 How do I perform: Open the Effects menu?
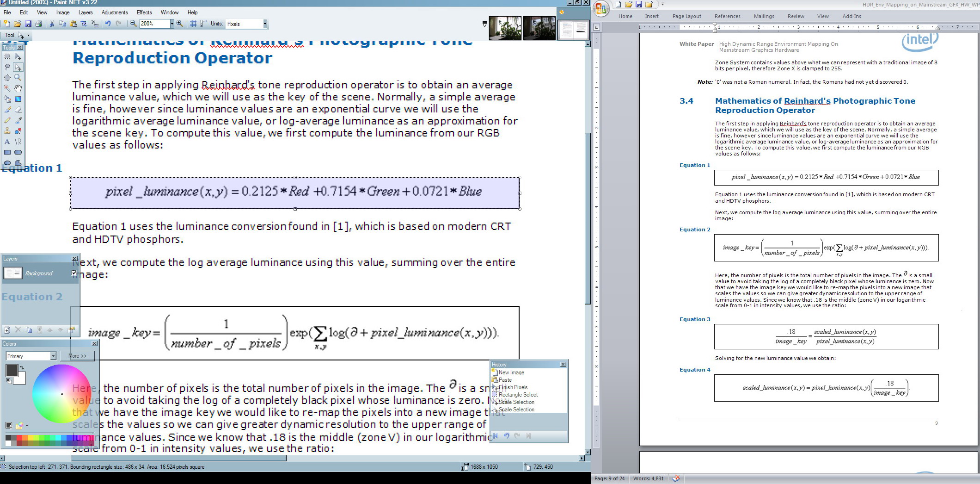tap(144, 12)
